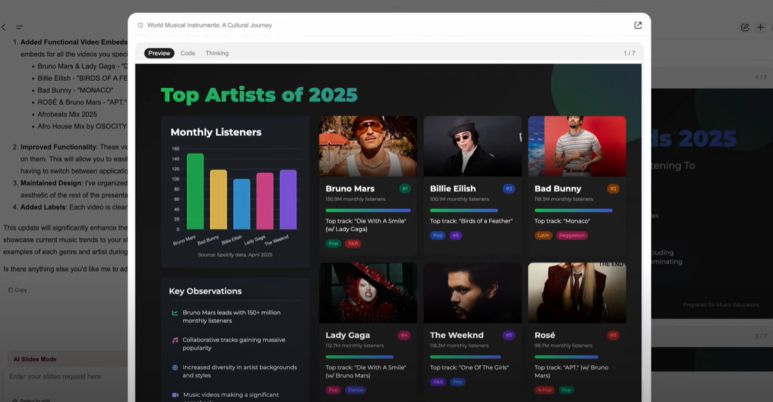The height and width of the screenshot is (402, 773).
Task: Click the purple Weeknd chart bar
Action: click(x=288, y=200)
